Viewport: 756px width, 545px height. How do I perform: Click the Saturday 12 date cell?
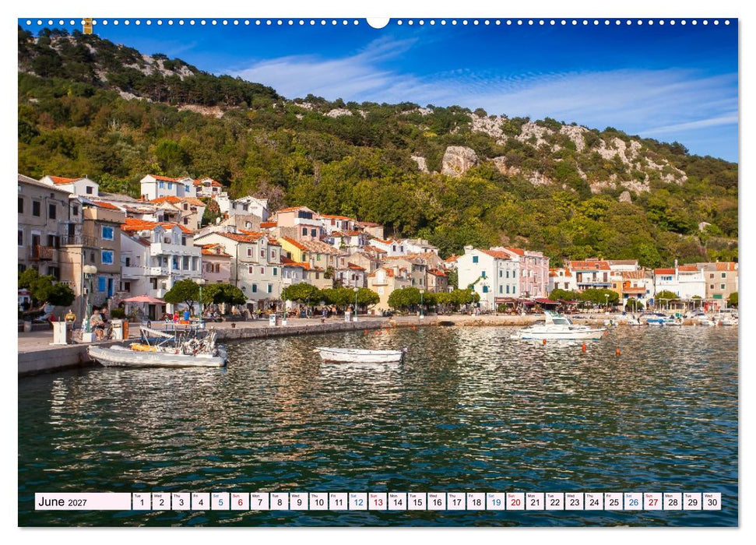tap(358, 501)
